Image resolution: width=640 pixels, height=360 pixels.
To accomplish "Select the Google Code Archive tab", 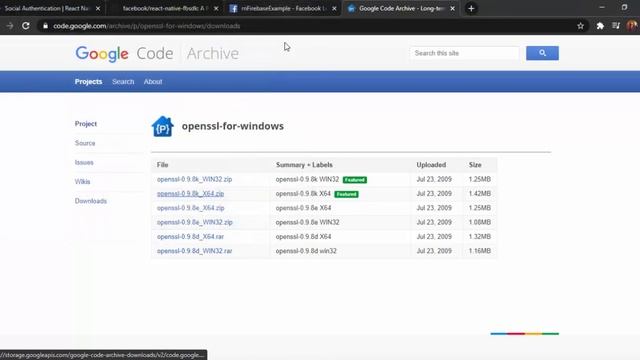I will pos(400,8).
